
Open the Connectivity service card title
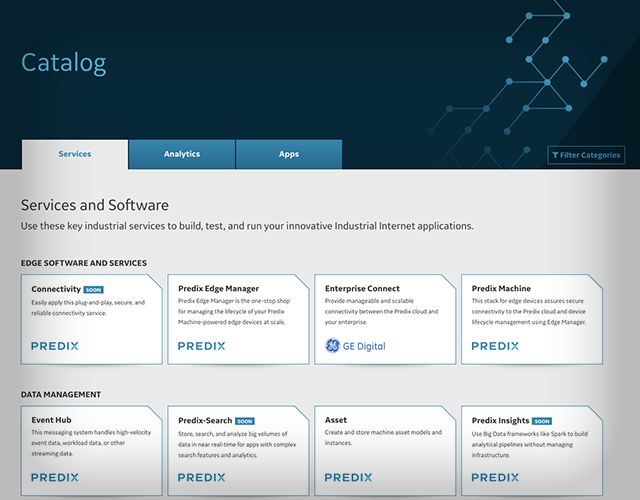click(56, 289)
